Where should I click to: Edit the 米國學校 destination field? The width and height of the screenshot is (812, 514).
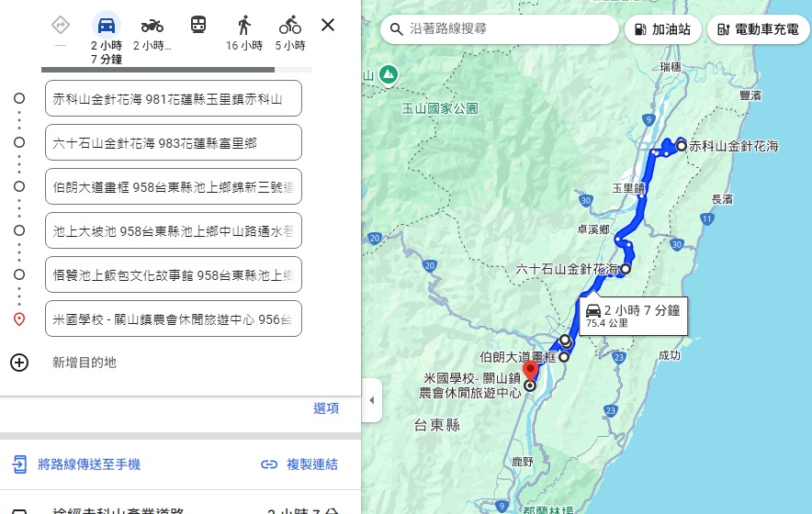click(x=174, y=318)
